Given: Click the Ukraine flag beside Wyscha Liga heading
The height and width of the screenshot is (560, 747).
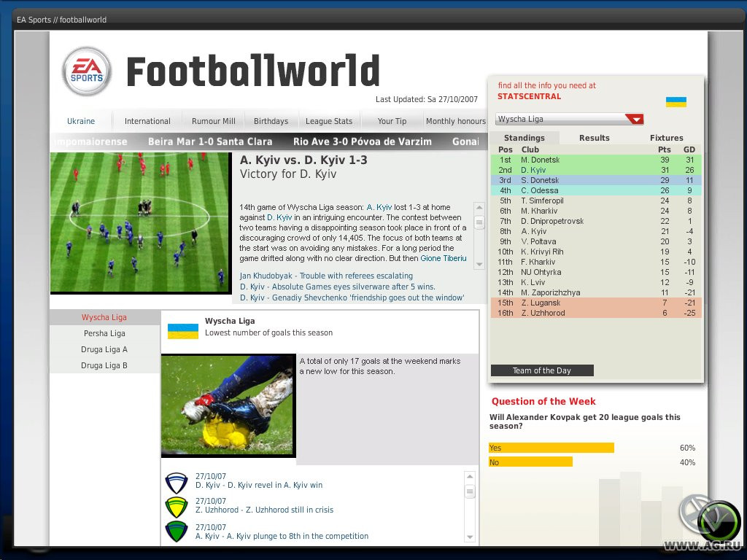Looking at the screenshot, I should (x=183, y=331).
